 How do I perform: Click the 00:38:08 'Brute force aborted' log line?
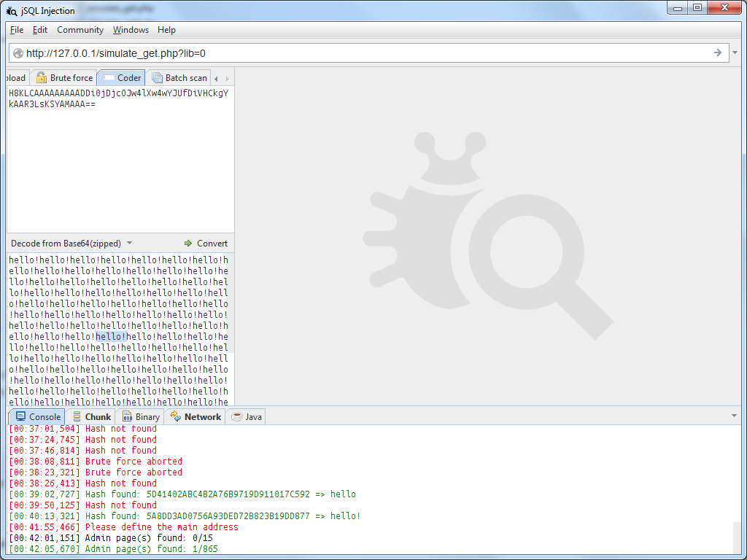coord(96,462)
